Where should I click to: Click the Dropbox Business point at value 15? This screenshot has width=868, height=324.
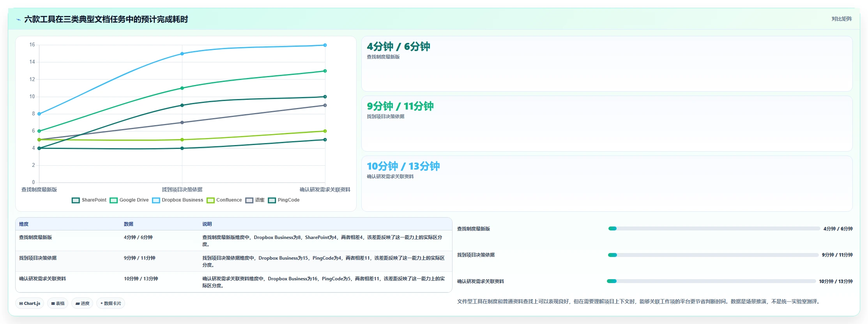point(182,54)
